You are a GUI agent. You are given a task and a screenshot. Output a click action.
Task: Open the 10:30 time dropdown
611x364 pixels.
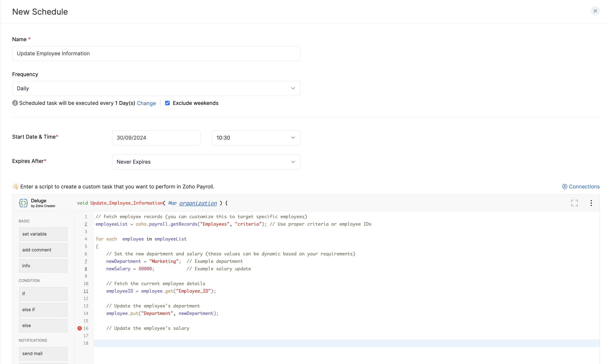coord(293,138)
